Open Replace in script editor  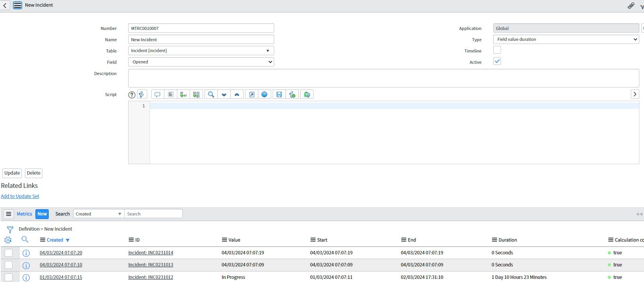(183, 95)
